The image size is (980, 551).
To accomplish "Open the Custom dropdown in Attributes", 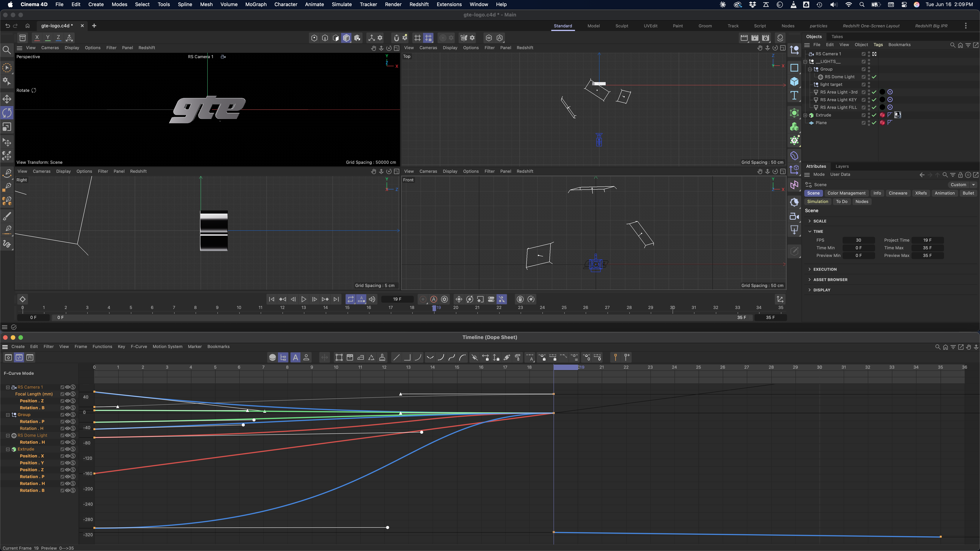I will pyautogui.click(x=962, y=185).
